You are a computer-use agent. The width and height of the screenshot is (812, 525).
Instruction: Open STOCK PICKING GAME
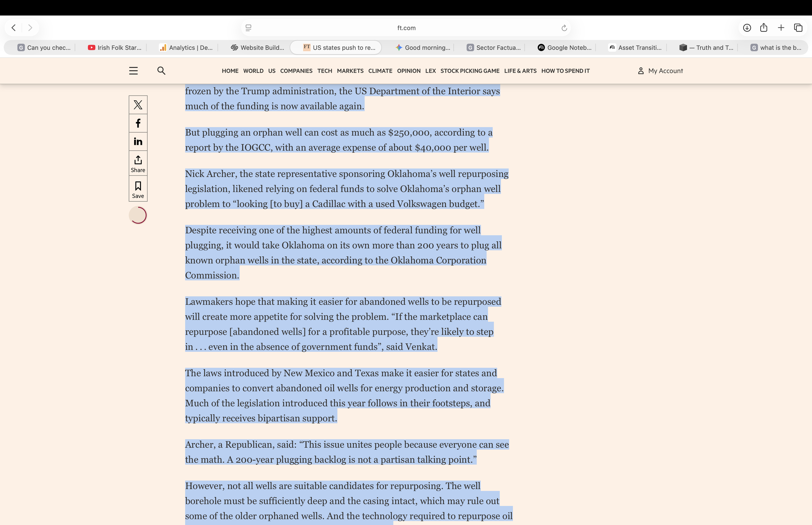(470, 71)
